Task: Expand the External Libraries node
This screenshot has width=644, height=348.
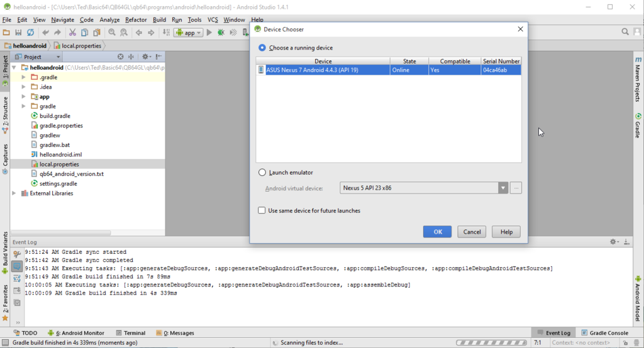Action: click(x=15, y=193)
